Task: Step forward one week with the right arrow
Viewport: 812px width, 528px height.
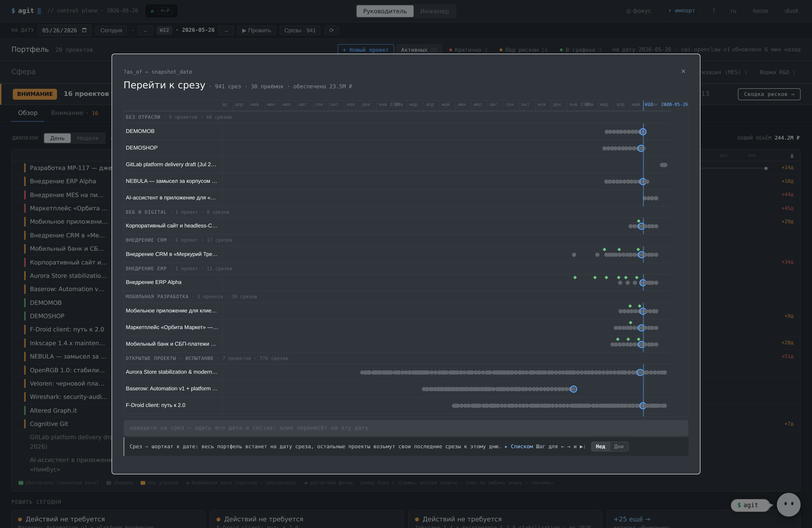Action: (x=226, y=30)
